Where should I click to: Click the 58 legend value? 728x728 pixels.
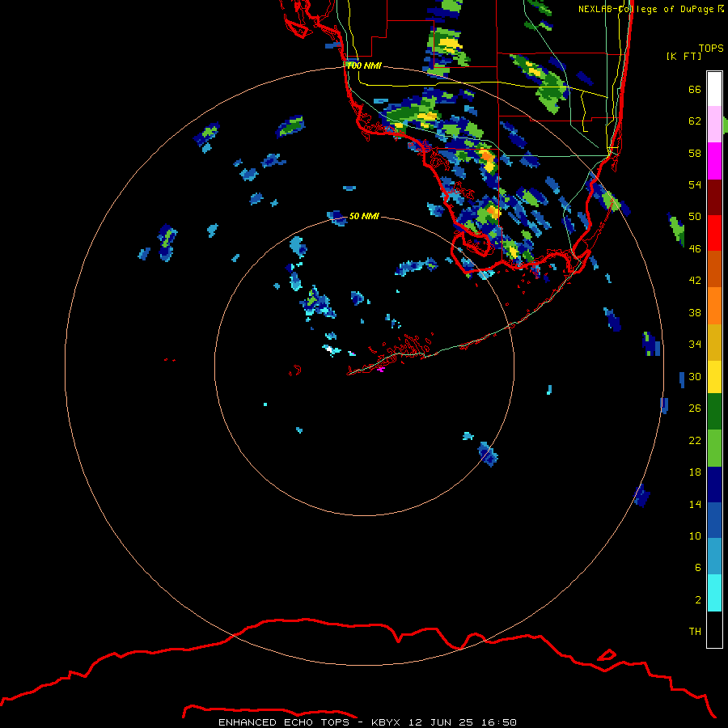695,153
